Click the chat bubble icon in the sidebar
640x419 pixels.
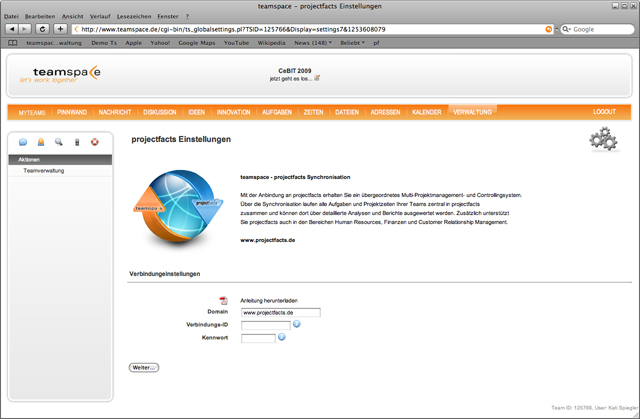(x=23, y=142)
